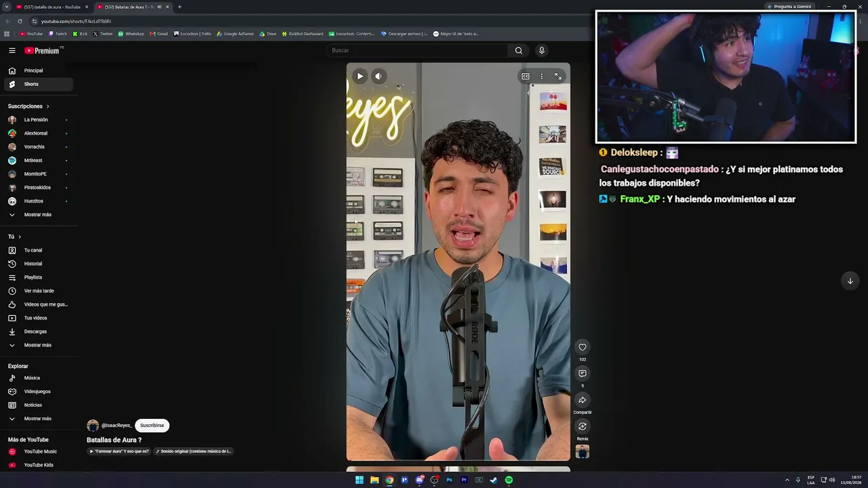Open Historial
The width and height of the screenshot is (868, 488).
[38, 264]
